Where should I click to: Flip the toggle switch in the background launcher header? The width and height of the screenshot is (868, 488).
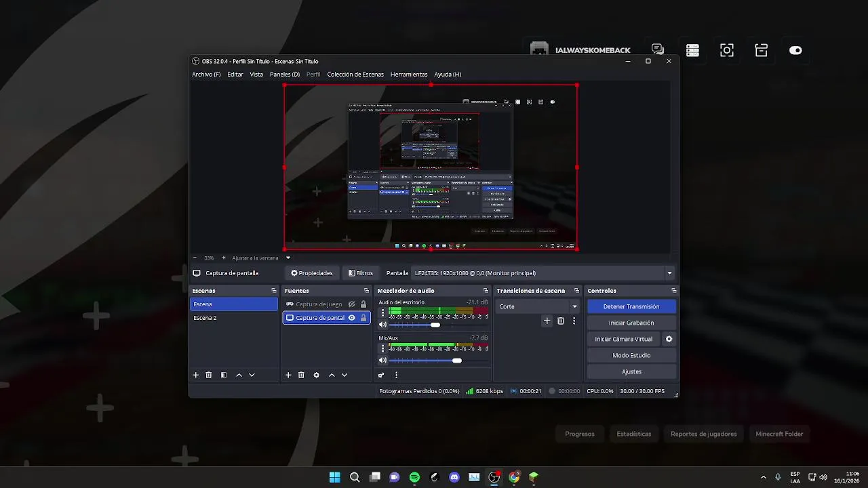pyautogui.click(x=795, y=50)
